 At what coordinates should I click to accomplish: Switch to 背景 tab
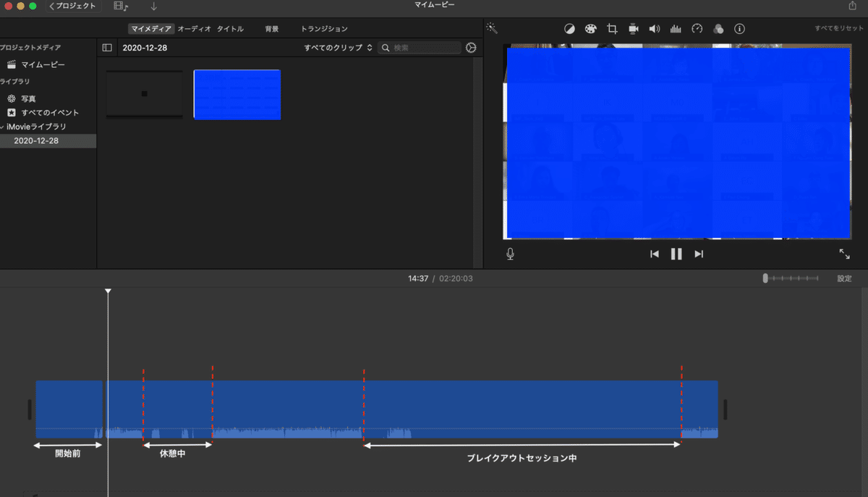(272, 29)
